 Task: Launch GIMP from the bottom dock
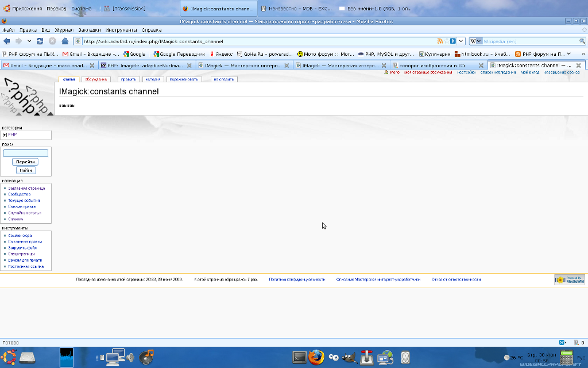click(347, 358)
